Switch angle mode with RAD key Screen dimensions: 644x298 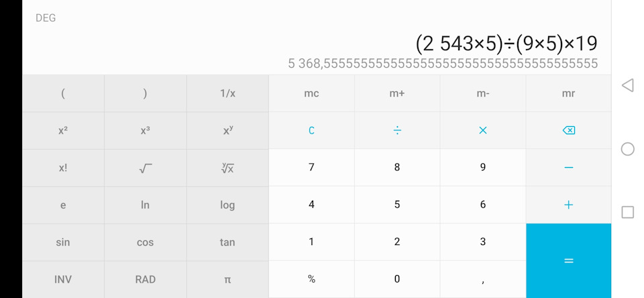click(x=146, y=279)
